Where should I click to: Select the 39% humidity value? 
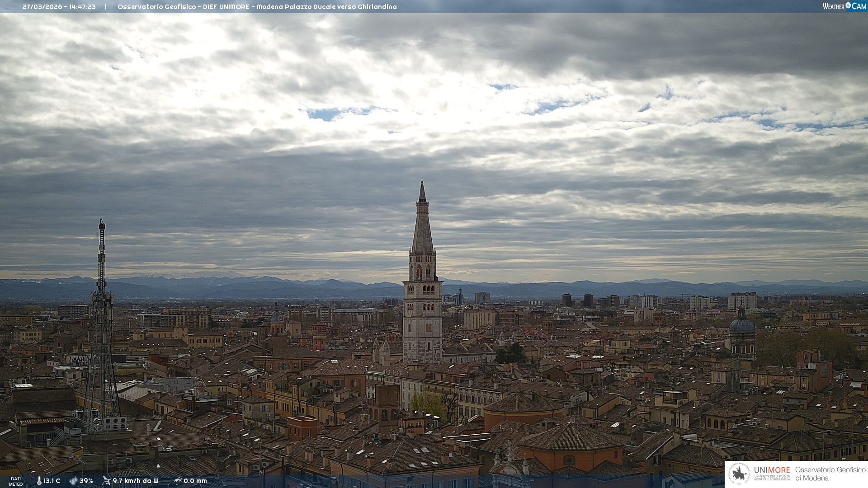86,481
